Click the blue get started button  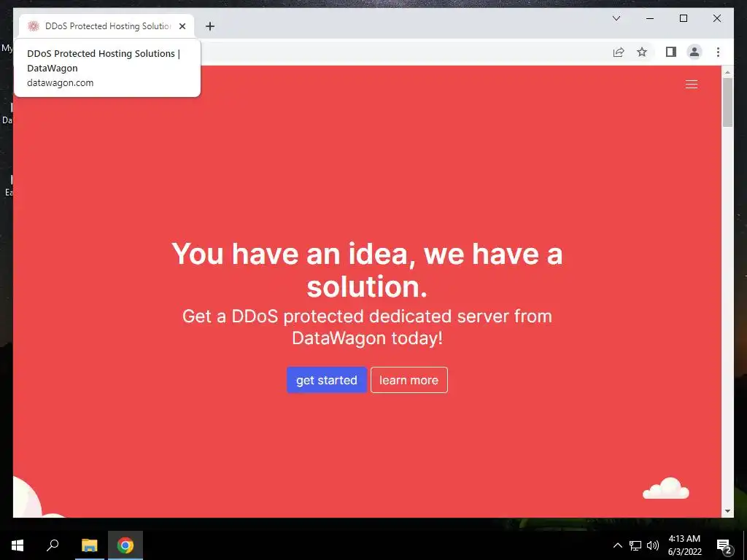point(326,380)
